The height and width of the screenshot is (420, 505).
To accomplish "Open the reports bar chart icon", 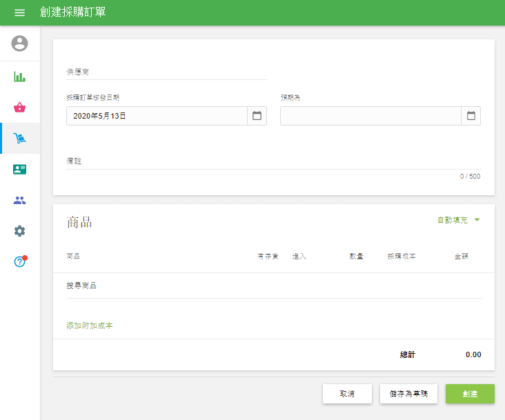I will 19,77.
